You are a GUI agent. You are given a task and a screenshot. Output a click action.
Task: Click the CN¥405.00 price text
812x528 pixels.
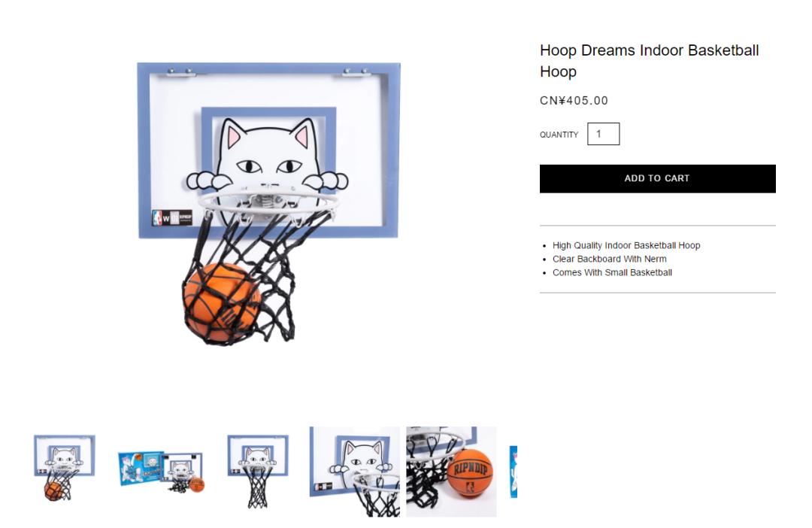(x=574, y=101)
